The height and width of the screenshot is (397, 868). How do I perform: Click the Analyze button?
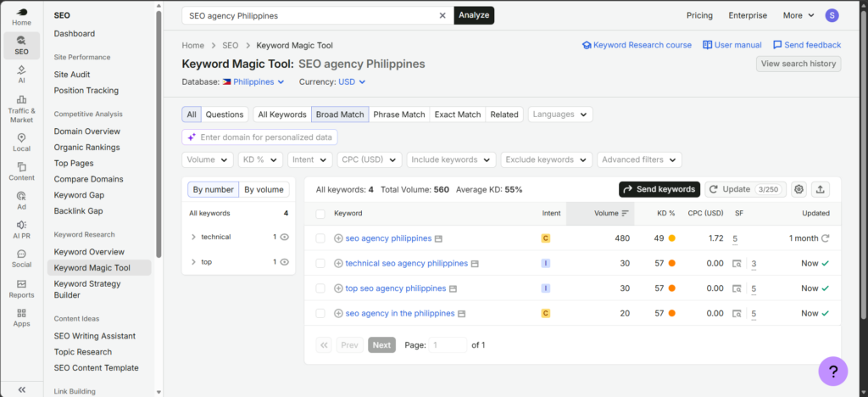pyautogui.click(x=474, y=15)
